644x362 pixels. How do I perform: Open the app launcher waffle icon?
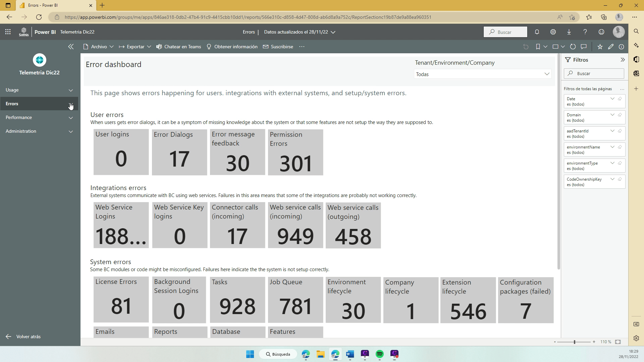(x=8, y=32)
